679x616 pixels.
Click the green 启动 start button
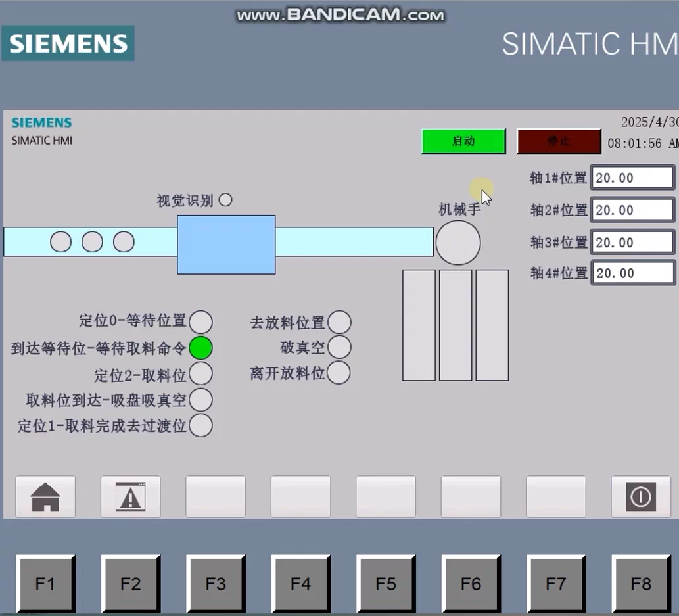click(463, 141)
